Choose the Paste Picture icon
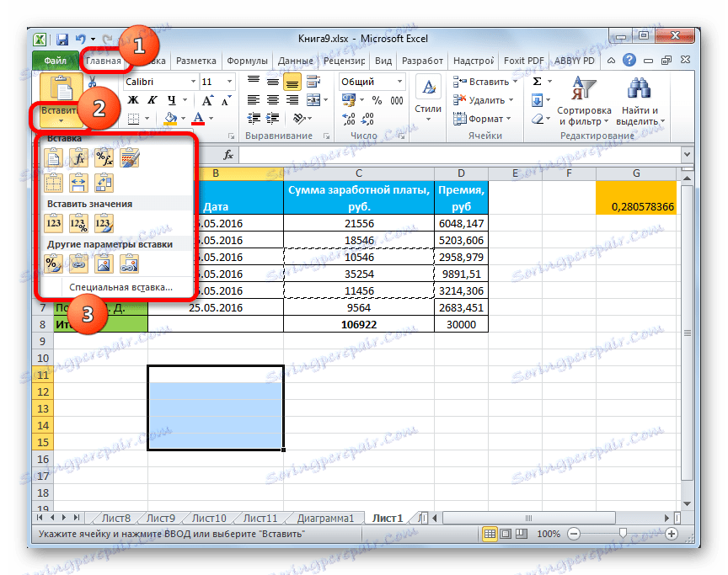 (x=104, y=263)
